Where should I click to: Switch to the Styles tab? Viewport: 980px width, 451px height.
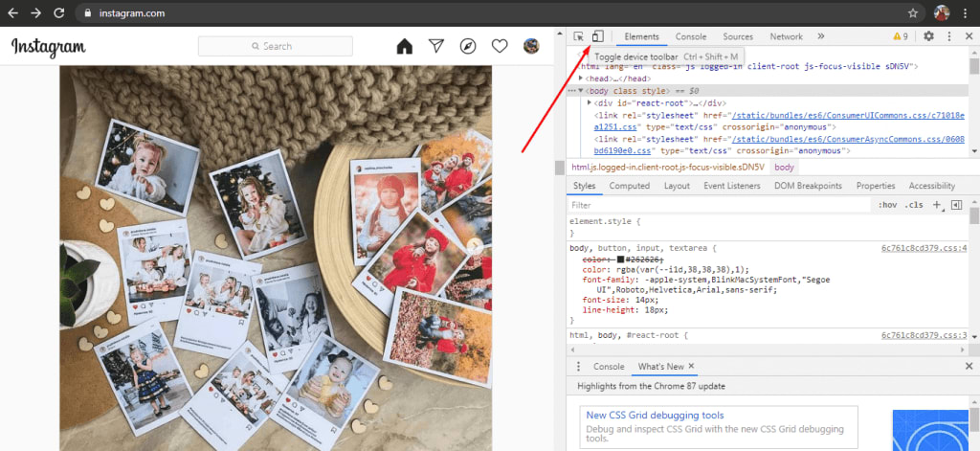pyautogui.click(x=585, y=186)
